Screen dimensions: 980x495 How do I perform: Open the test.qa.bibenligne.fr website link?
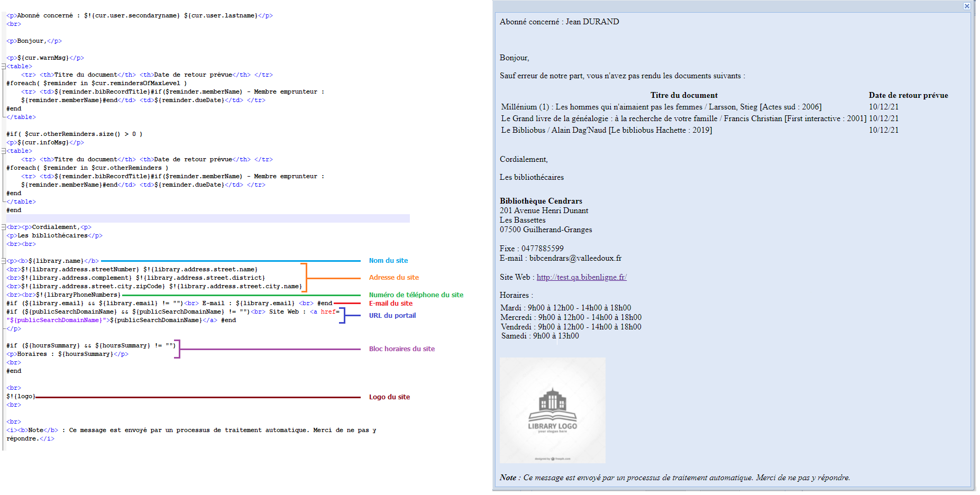point(581,277)
